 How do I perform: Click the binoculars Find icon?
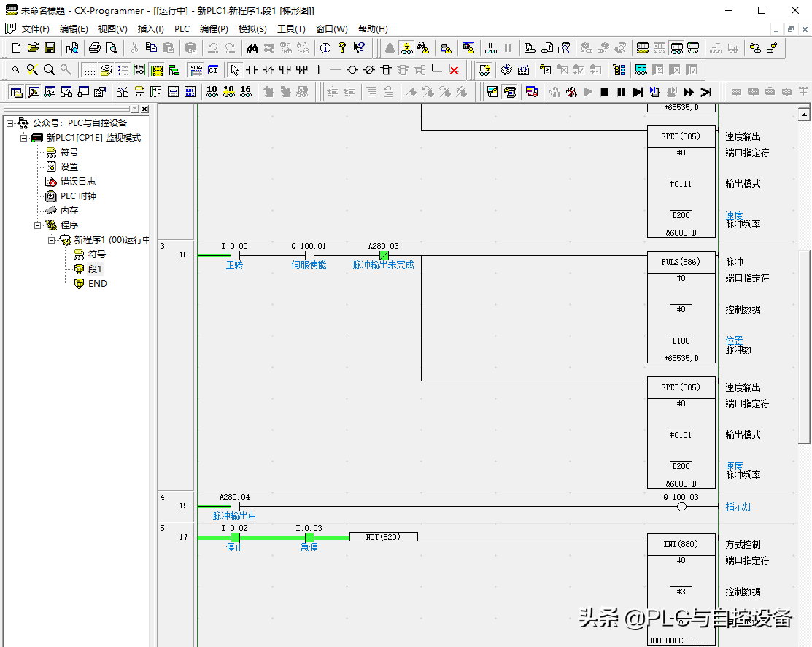[x=252, y=48]
